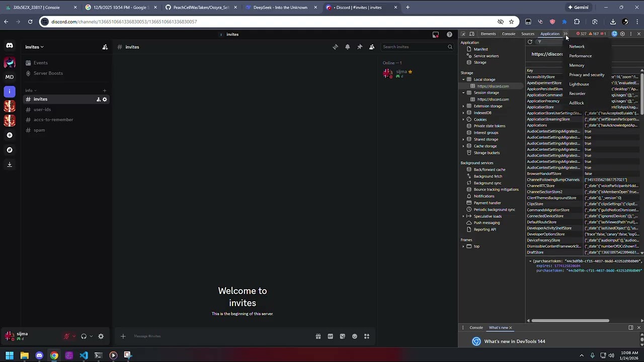
Task: Switch to DevTools Elements tab
Action: pyautogui.click(x=488, y=34)
